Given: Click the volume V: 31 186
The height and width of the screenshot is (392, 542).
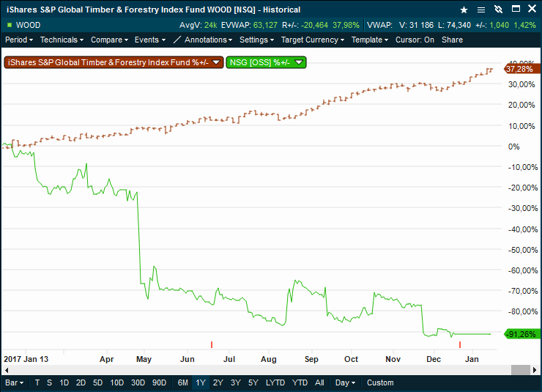Looking at the screenshot, I should [x=416, y=25].
